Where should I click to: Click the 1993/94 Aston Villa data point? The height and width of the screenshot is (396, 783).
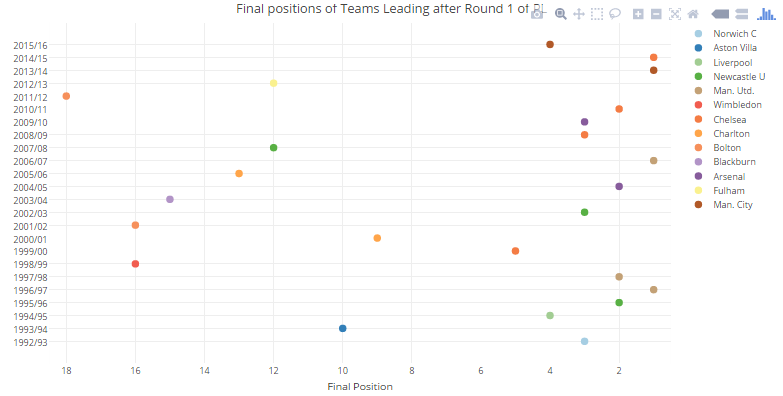pyautogui.click(x=343, y=328)
